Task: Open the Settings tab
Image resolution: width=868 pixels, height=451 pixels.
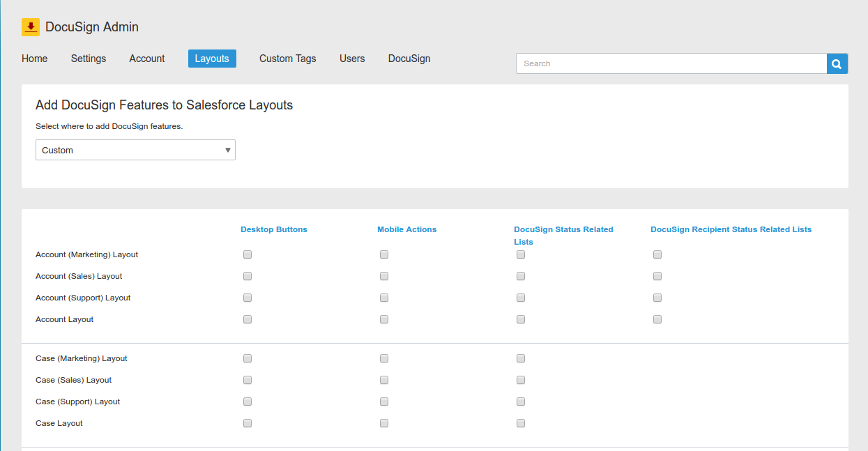Action: click(x=88, y=59)
